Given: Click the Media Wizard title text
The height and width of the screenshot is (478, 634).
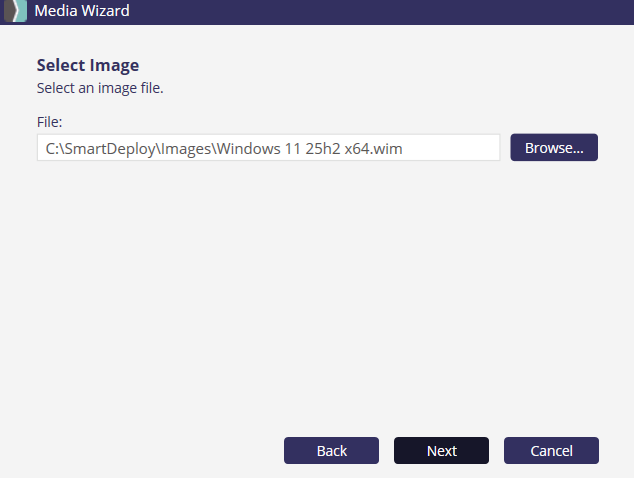Looking at the screenshot, I should pyautogui.click(x=82, y=12).
